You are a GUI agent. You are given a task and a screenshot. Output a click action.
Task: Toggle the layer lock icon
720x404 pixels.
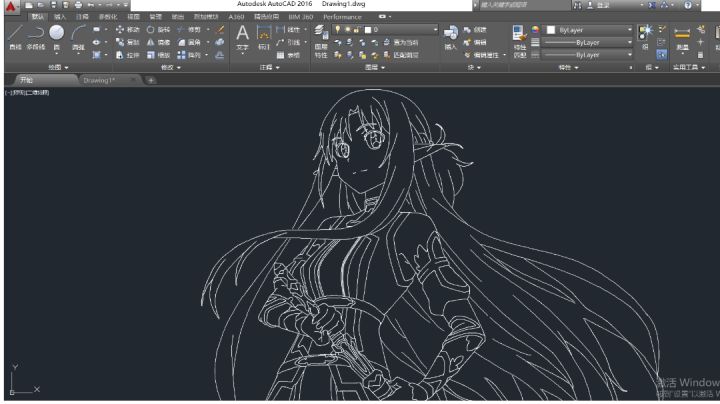356,29
